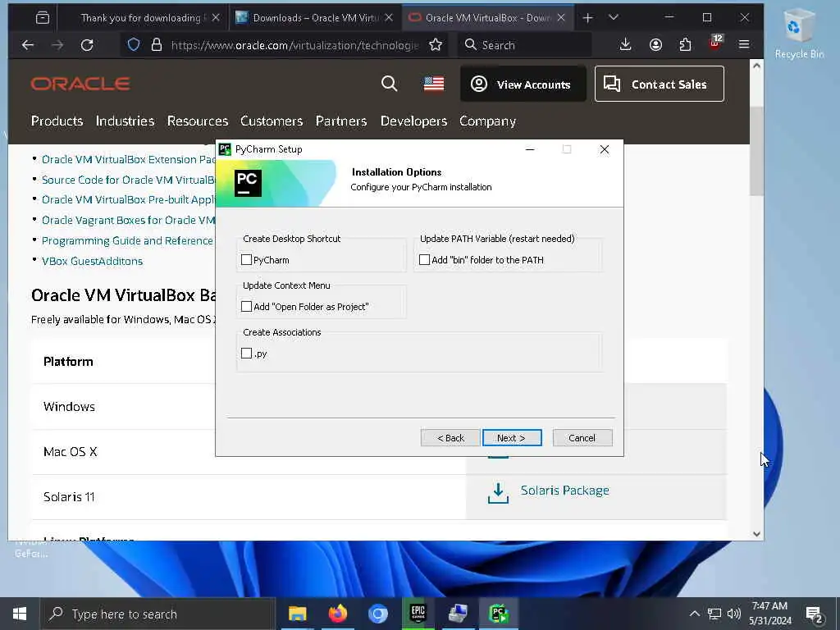Open the Recycle Bin on desktop

(x=799, y=32)
